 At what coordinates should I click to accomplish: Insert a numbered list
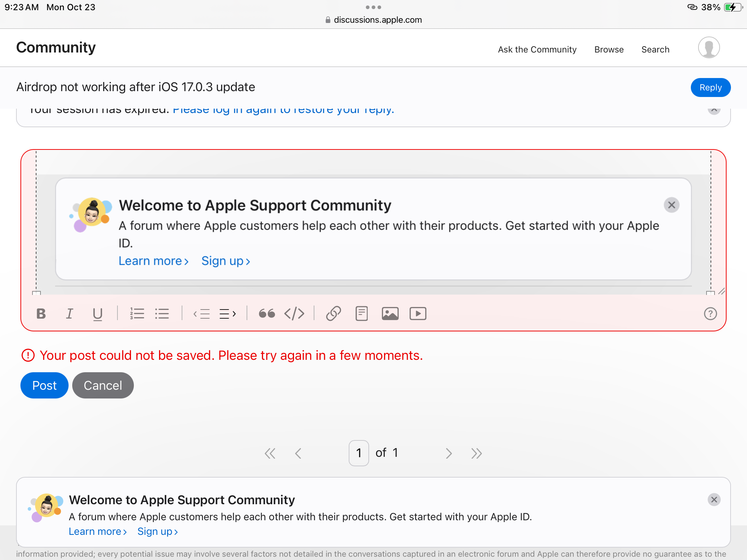[x=137, y=314]
